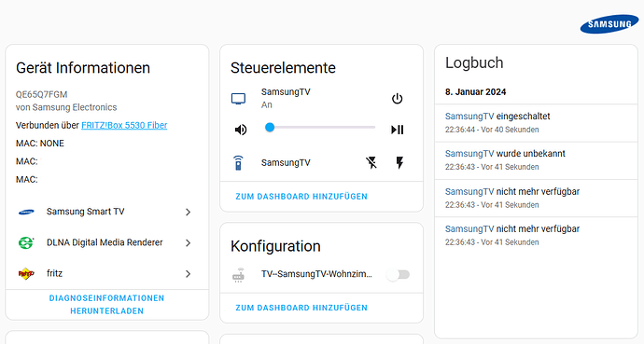Open the SamsungTV remote entity icon
Screen dimensions: 644x344
click(x=238, y=163)
